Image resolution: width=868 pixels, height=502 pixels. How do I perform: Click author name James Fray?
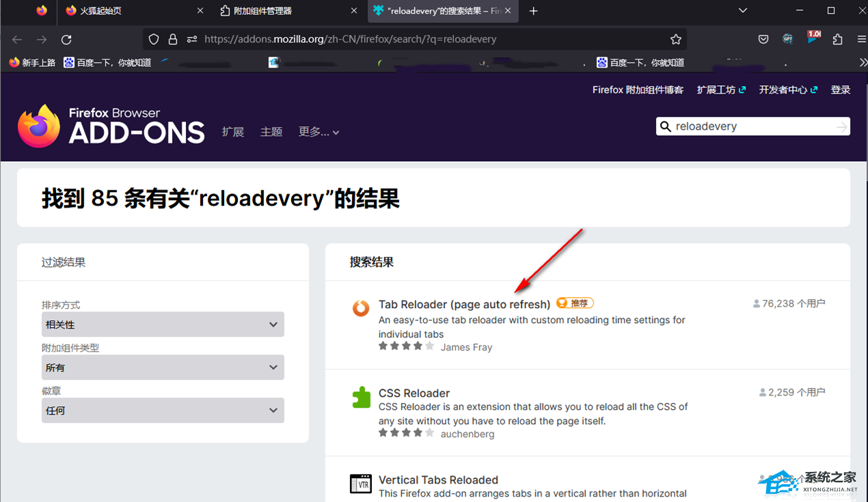point(466,347)
